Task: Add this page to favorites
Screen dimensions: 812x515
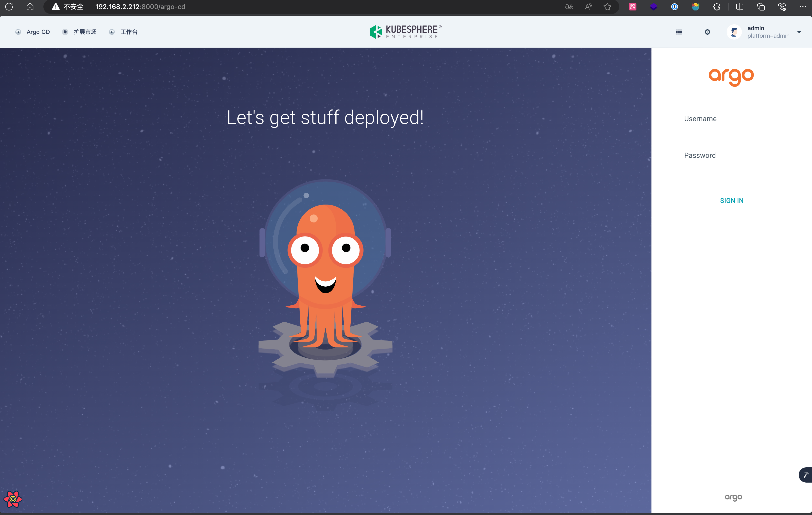Action: click(x=608, y=7)
